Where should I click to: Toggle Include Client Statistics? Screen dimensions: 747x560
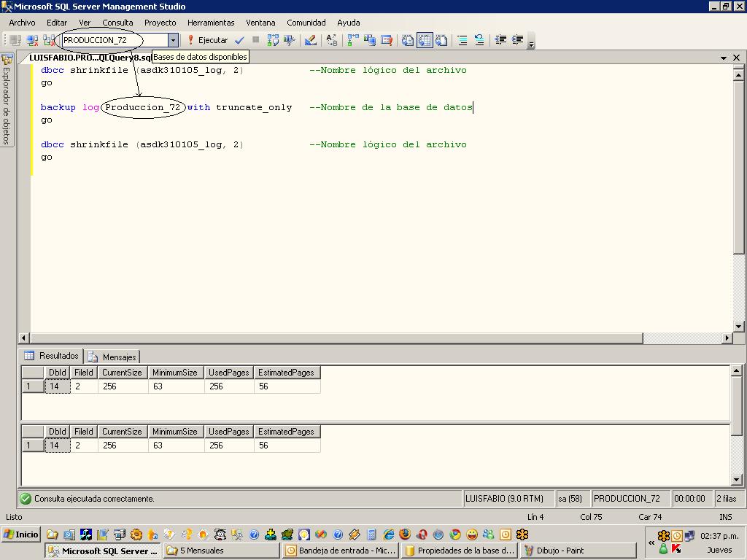(370, 41)
